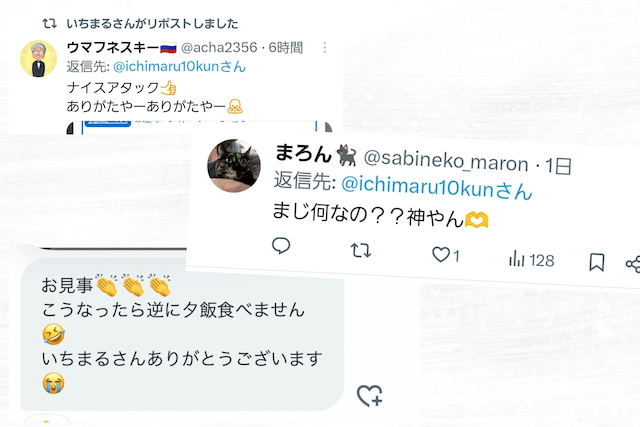Viewport: 640px width, 427px height.
Task: Repost まろん's tweet with the retweet icon
Action: [x=361, y=250]
